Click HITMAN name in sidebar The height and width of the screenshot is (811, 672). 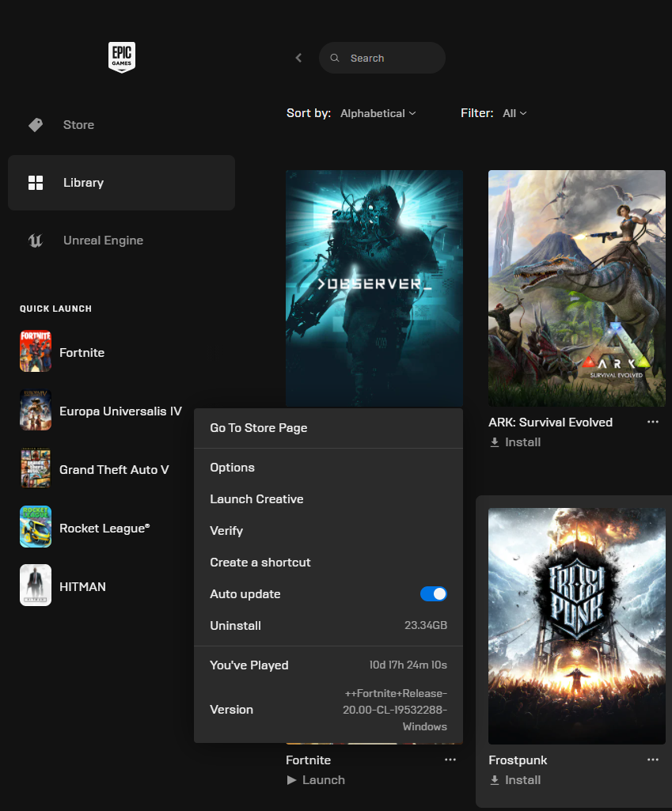tap(82, 586)
